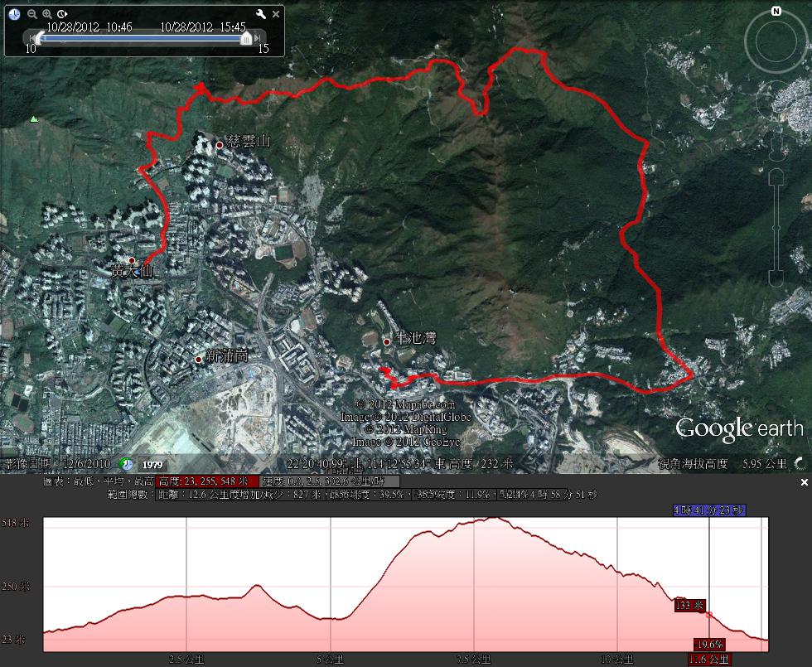Click the green triangle peak marker
812x667 pixels.
click(x=34, y=119)
